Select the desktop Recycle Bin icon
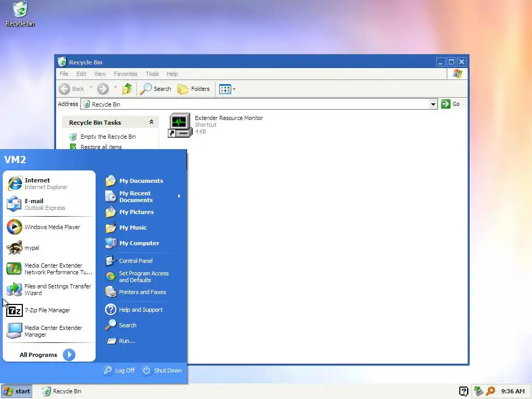 pyautogui.click(x=20, y=14)
